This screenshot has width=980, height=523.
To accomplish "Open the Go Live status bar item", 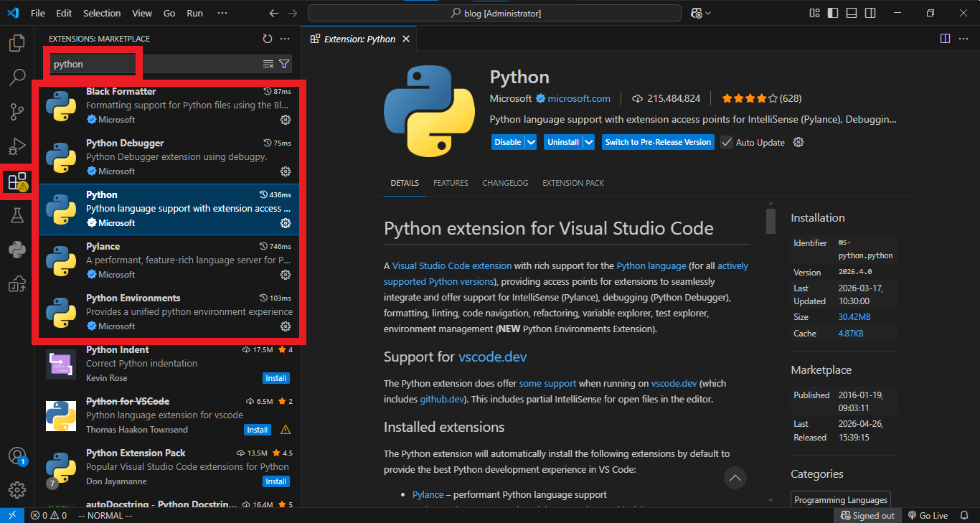I will 928,515.
